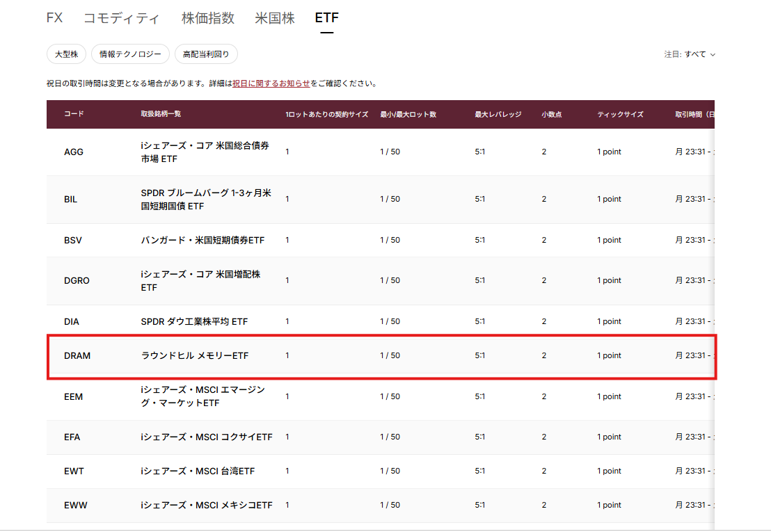The width and height of the screenshot is (771, 532).
Task: Select the EWW code cell
Action: point(76,505)
